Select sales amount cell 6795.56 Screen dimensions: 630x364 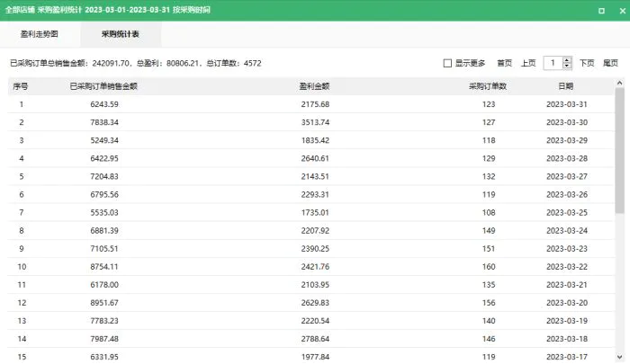[104, 195]
